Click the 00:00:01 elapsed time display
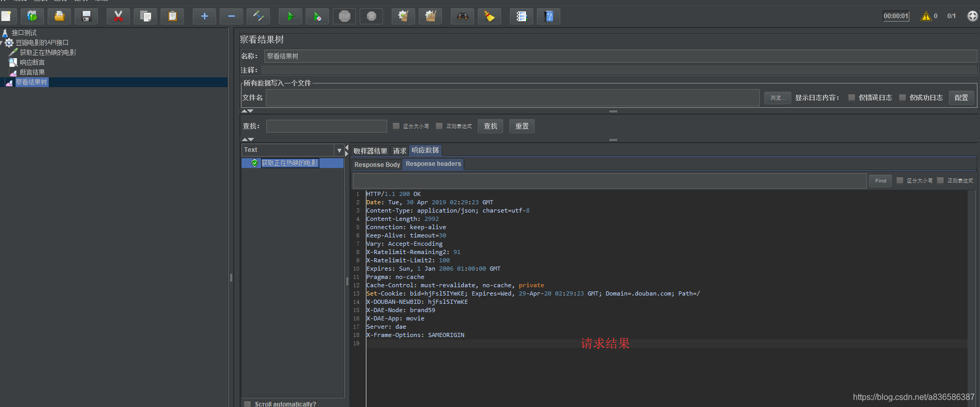Viewport: 980px width, 407px height. [x=896, y=16]
